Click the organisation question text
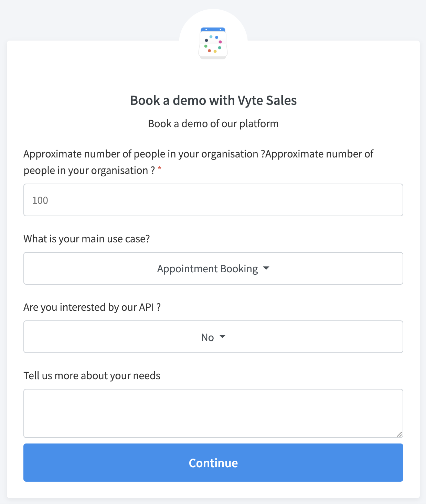This screenshot has width=426, height=504. tap(198, 154)
